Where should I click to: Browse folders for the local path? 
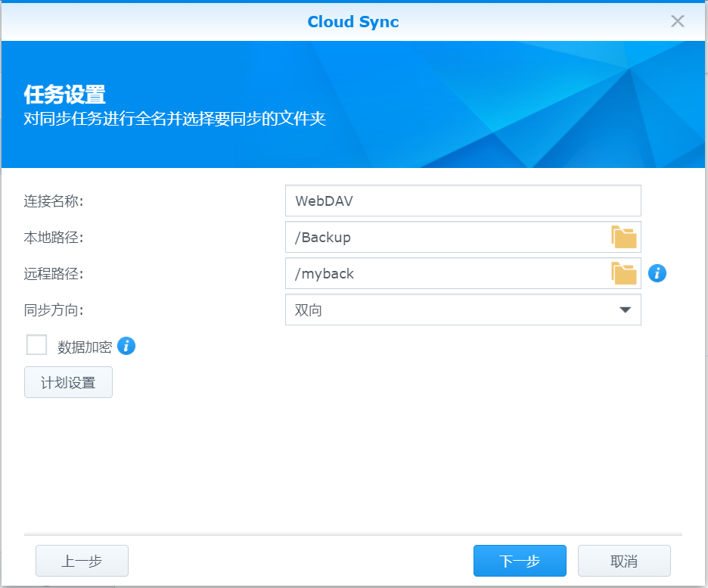[x=624, y=238]
